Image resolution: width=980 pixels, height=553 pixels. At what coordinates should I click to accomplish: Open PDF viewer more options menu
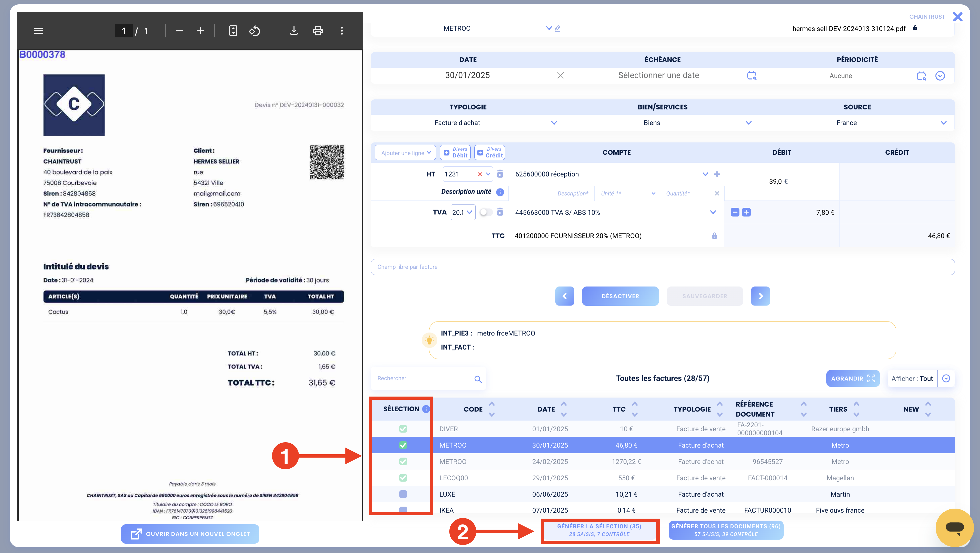pyautogui.click(x=342, y=31)
